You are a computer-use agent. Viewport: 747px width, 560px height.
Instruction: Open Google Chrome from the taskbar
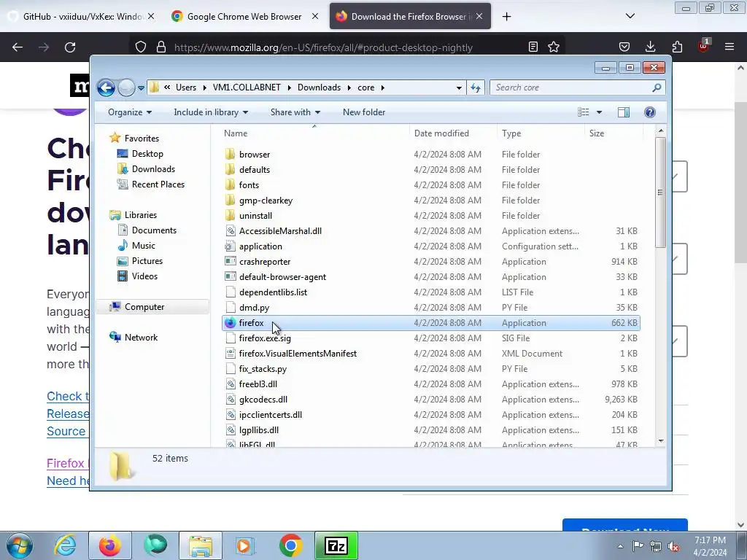(290, 545)
